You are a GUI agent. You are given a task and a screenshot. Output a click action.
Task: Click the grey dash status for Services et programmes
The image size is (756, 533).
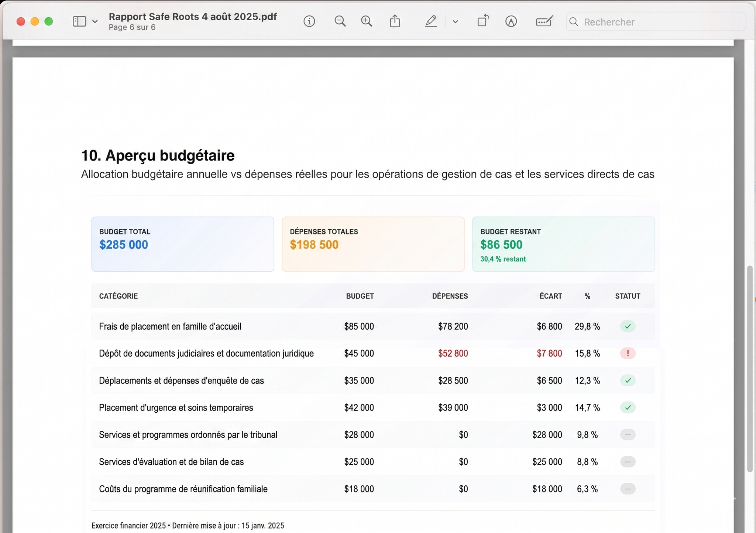(628, 435)
